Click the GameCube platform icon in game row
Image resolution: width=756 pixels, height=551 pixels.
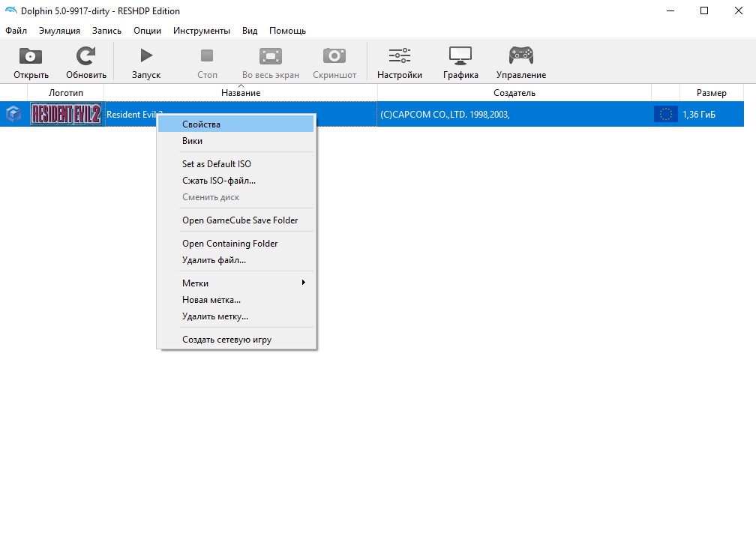pos(13,114)
